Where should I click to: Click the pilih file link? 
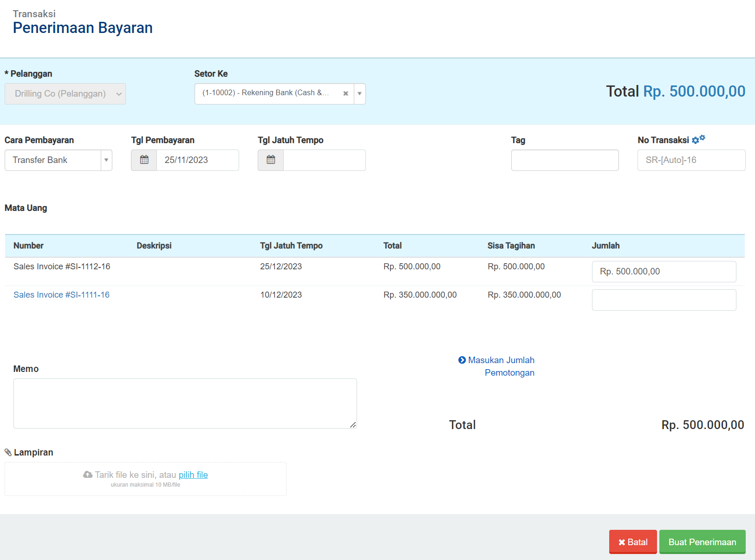click(193, 475)
